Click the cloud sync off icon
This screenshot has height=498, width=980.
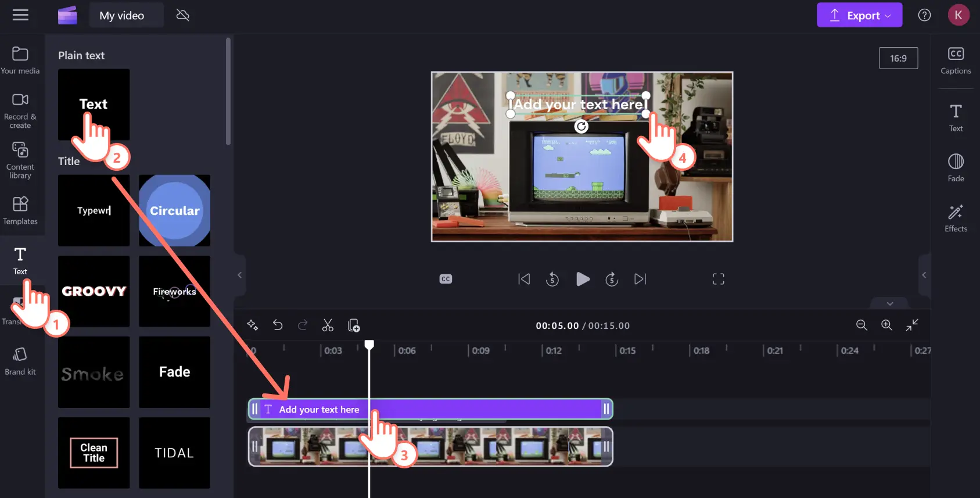(182, 15)
